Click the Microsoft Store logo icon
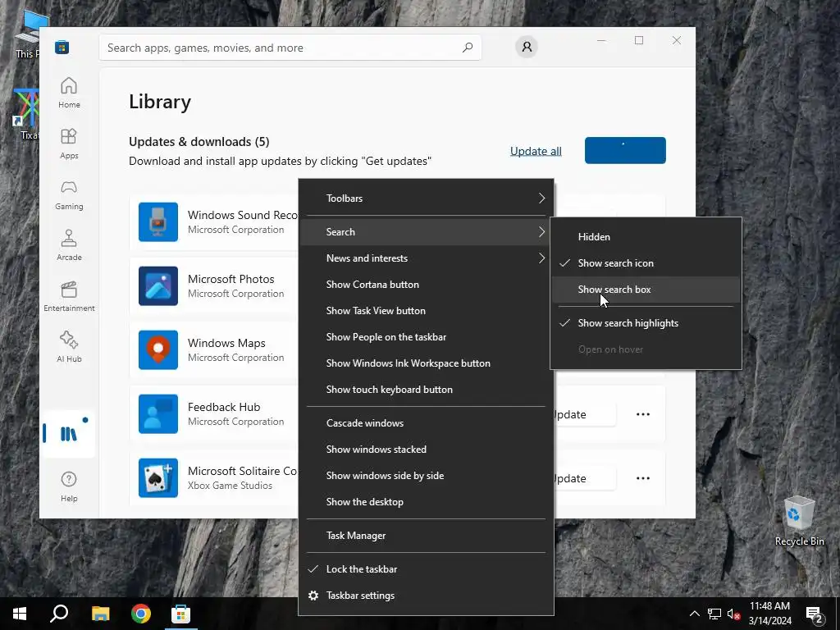The width and height of the screenshot is (840, 630). pos(62,47)
